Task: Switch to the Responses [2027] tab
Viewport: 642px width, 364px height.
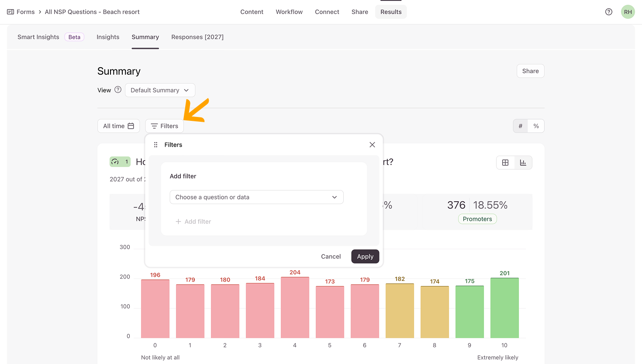Action: tap(197, 37)
